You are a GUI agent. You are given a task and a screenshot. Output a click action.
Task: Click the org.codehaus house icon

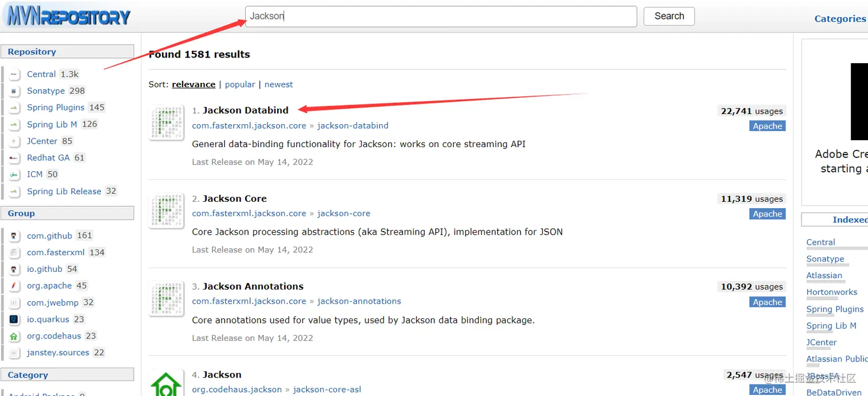pyautogui.click(x=14, y=336)
